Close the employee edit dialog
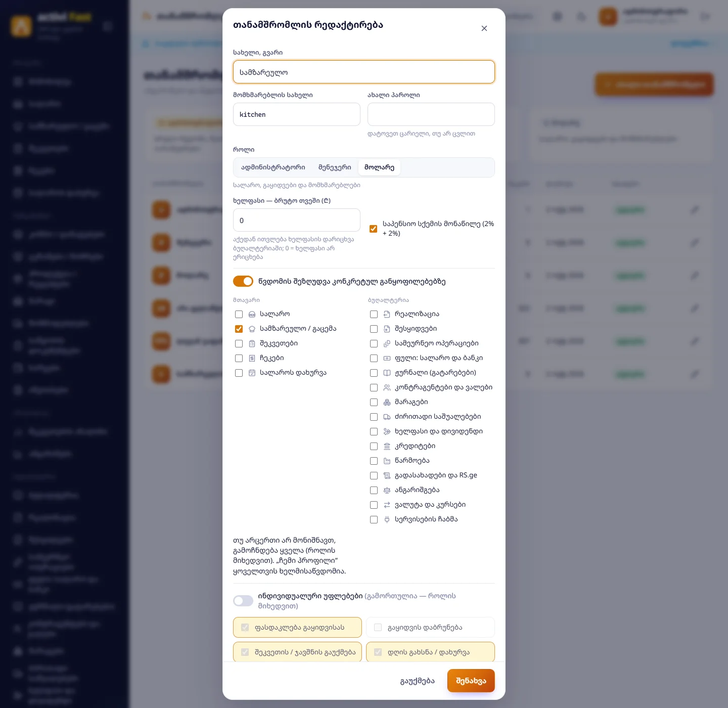The height and width of the screenshot is (708, 728). [484, 28]
